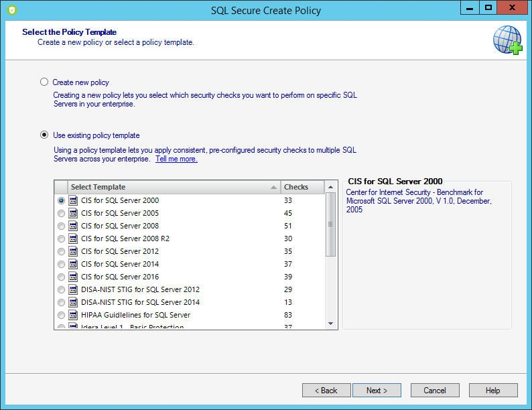Maximize the SQL Secure Create Policy window
532x410 pixels.
click(488, 7)
